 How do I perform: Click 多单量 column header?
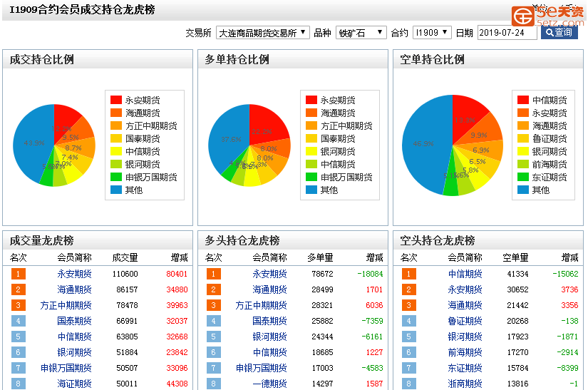[x=320, y=257]
